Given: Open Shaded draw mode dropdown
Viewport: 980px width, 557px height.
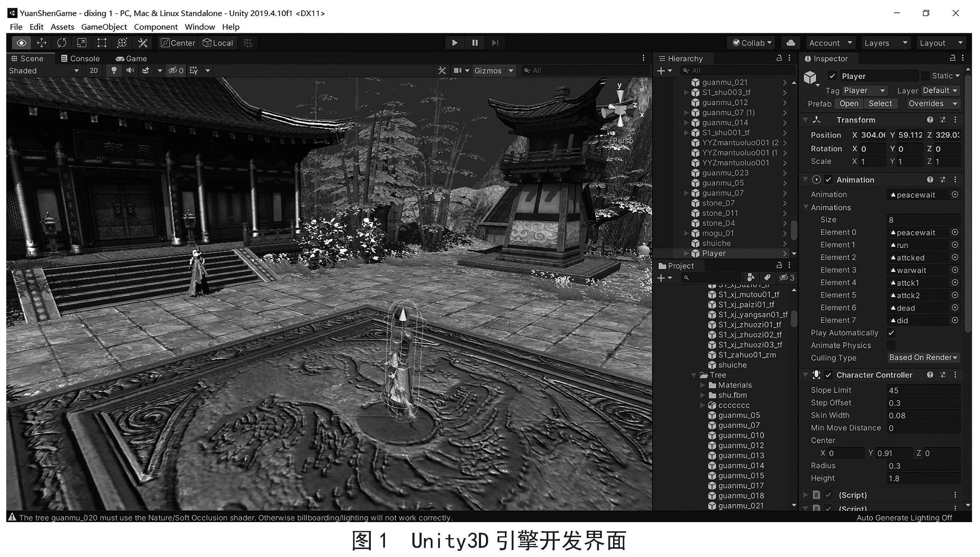Looking at the screenshot, I should pos(44,71).
